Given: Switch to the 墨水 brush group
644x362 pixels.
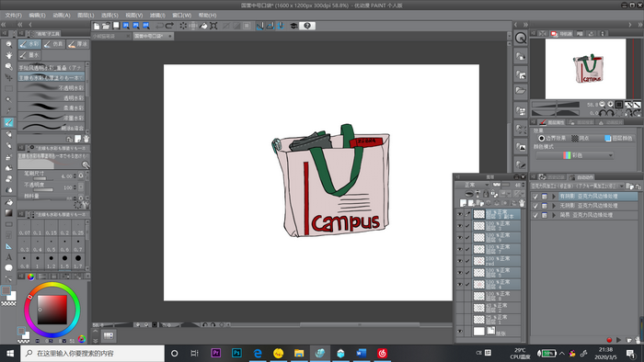Looking at the screenshot, I should [29, 54].
